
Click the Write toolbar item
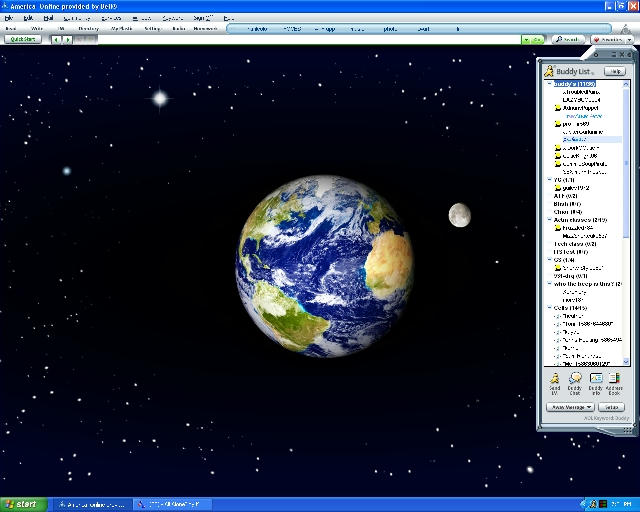pyautogui.click(x=37, y=29)
